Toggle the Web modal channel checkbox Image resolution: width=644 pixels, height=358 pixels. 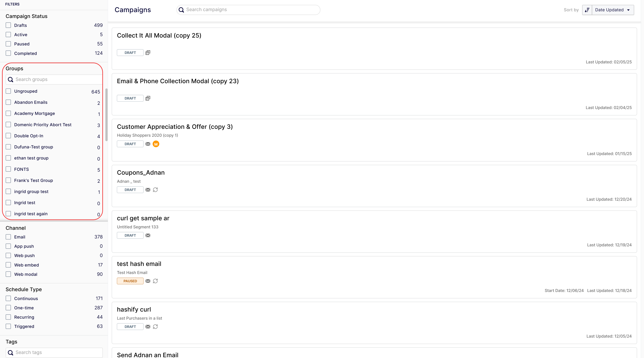pyautogui.click(x=8, y=274)
